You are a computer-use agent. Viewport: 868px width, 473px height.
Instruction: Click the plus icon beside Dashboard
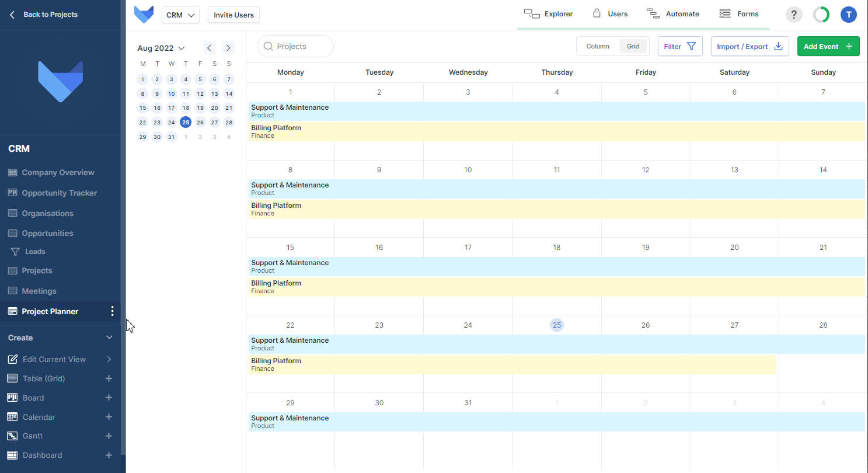tap(109, 455)
